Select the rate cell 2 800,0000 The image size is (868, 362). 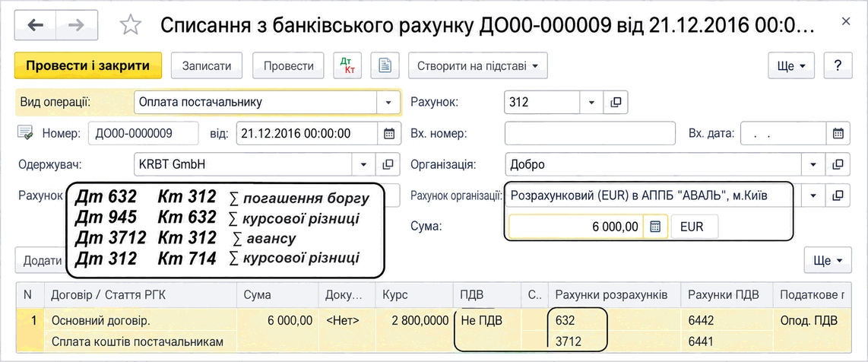414,320
